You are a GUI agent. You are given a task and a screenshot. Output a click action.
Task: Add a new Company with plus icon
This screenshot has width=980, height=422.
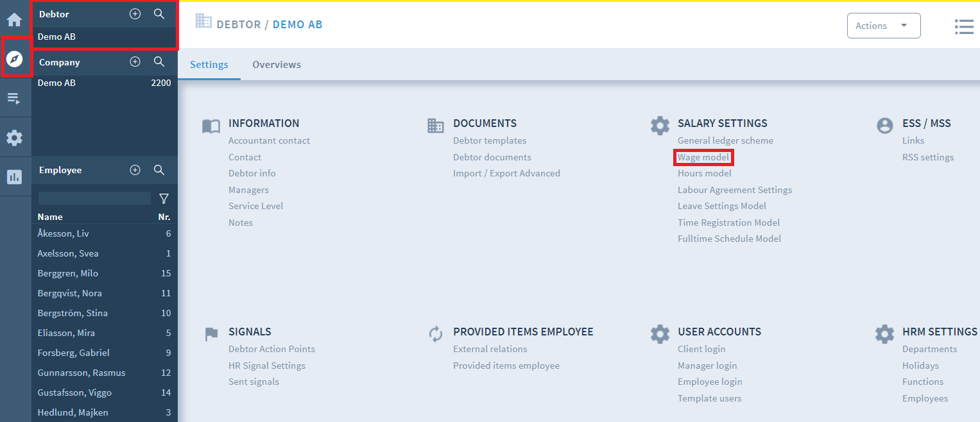[135, 62]
